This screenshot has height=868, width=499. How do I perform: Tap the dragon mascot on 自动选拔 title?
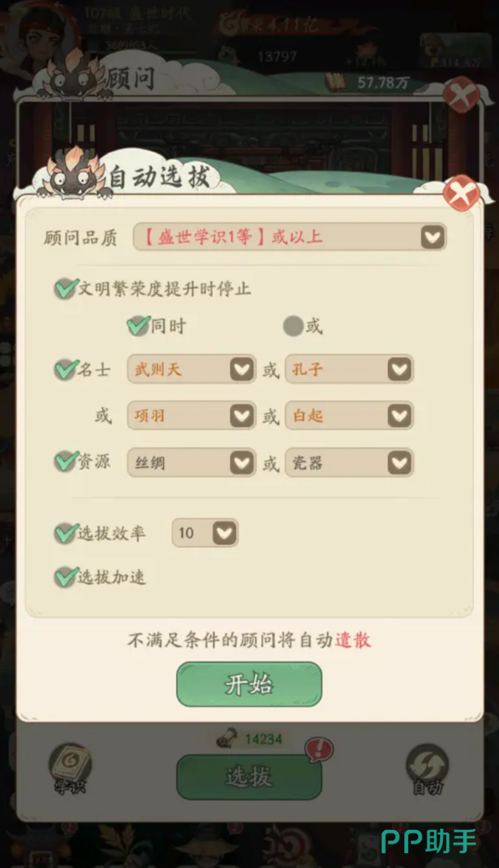(x=75, y=175)
